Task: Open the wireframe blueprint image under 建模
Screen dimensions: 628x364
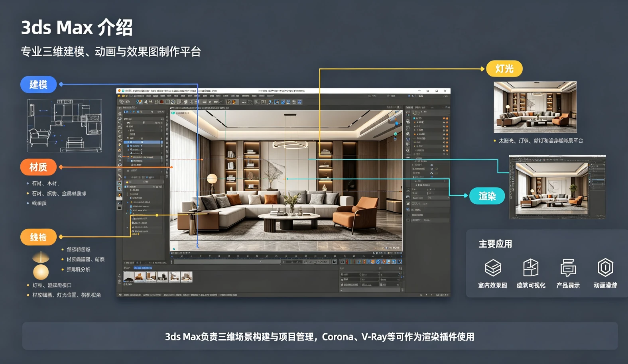Action: tap(65, 126)
